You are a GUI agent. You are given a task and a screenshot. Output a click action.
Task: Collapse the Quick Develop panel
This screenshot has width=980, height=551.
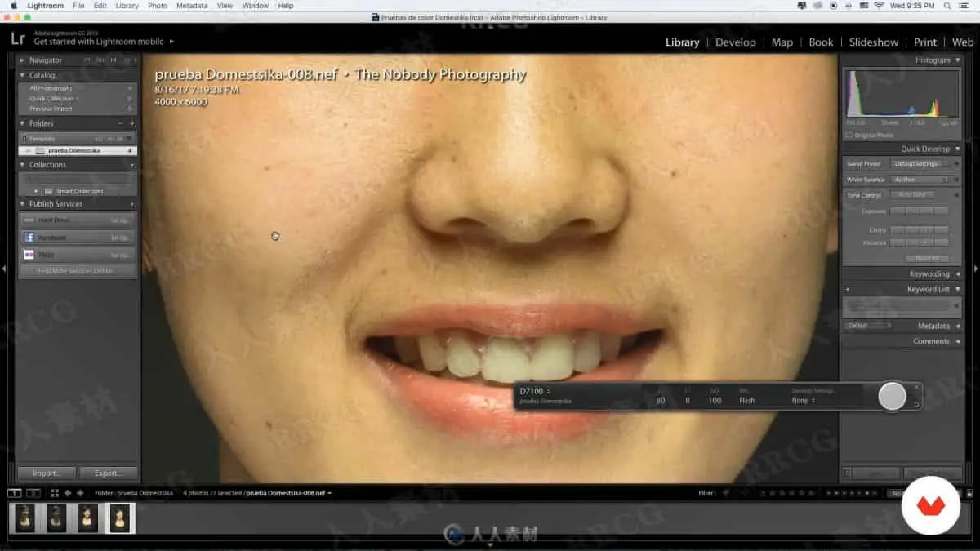(957, 149)
